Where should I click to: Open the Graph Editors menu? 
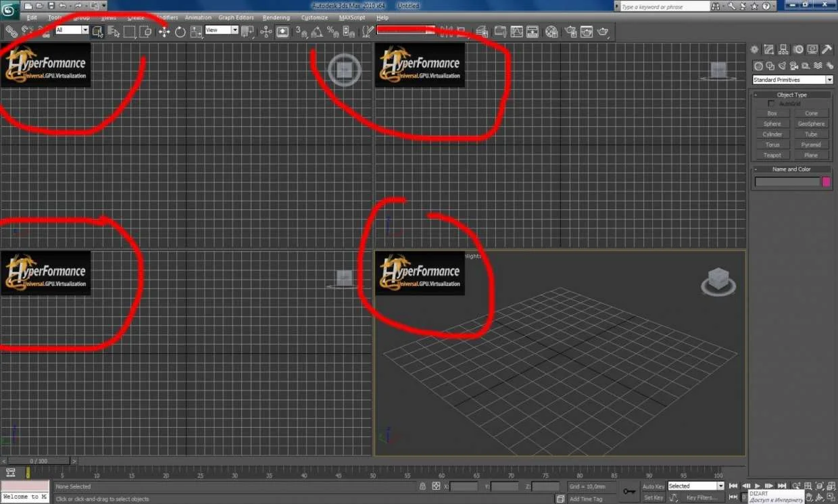(x=236, y=18)
